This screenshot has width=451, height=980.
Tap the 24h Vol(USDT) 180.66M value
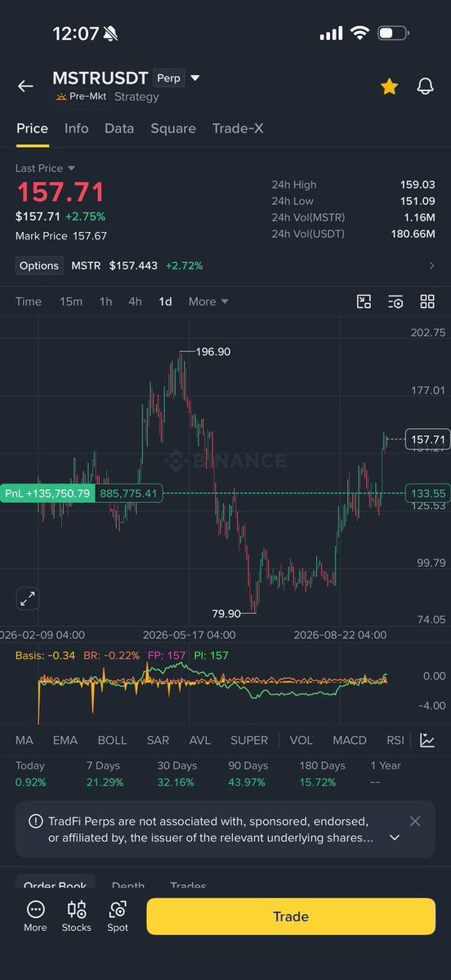[x=413, y=234]
